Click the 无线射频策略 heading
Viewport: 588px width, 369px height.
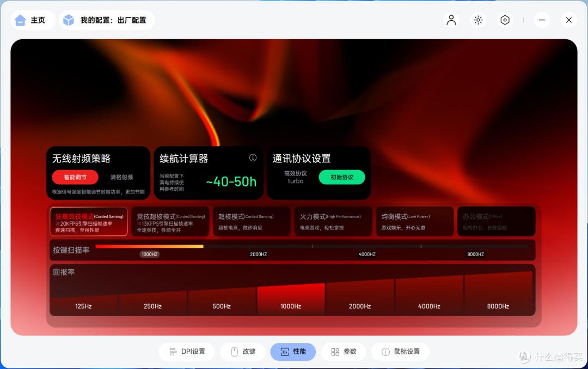pos(81,159)
